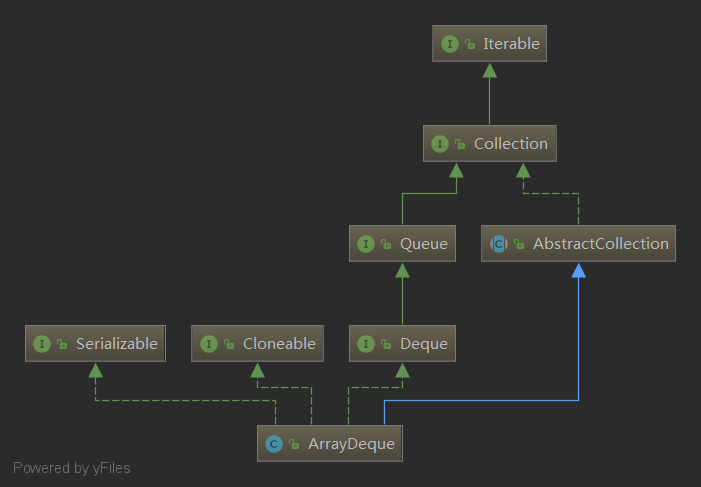
Task: Select the Cloneable node label
Action: tap(279, 344)
